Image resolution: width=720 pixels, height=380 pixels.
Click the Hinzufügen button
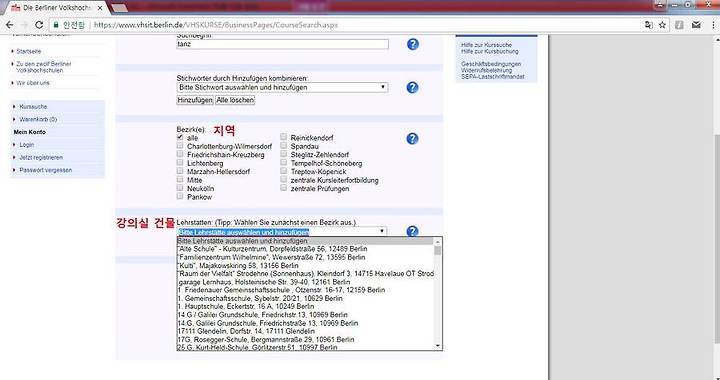point(195,100)
